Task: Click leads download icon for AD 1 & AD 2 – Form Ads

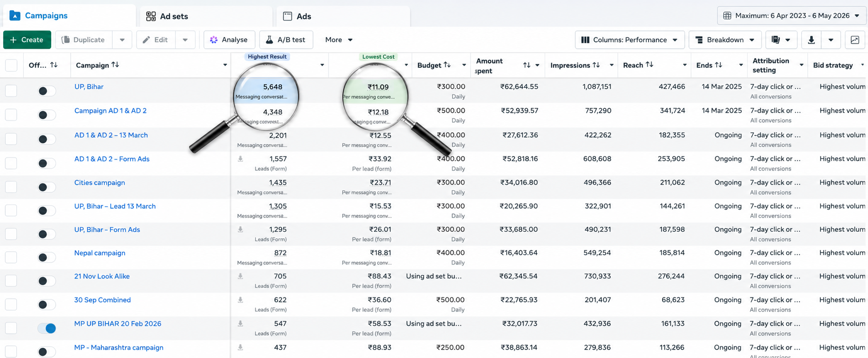Action: point(240,159)
